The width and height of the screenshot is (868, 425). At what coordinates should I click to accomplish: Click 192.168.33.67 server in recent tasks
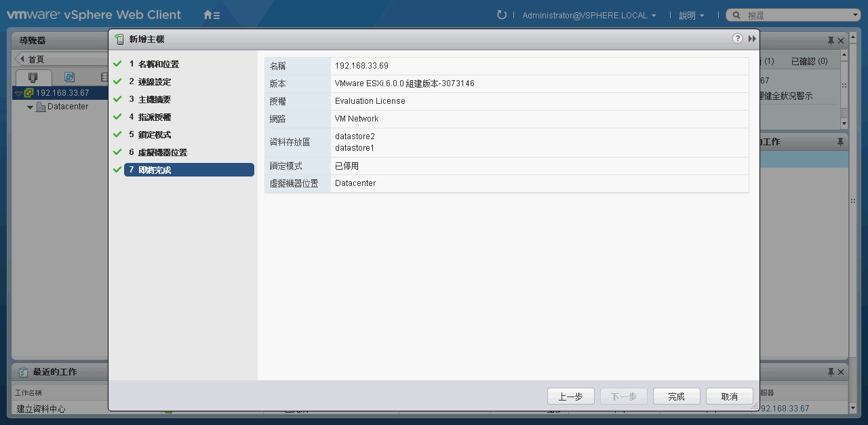[785, 408]
